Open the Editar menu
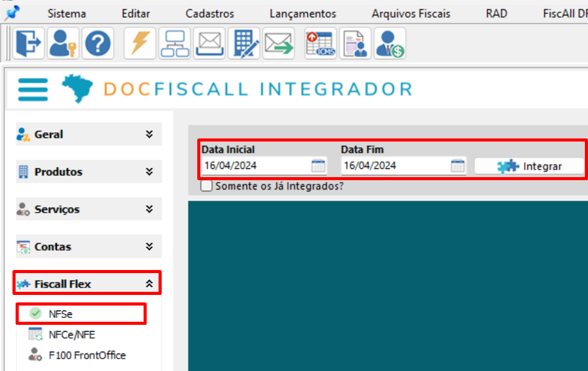Screen dimensions: 588x371 coord(135,14)
